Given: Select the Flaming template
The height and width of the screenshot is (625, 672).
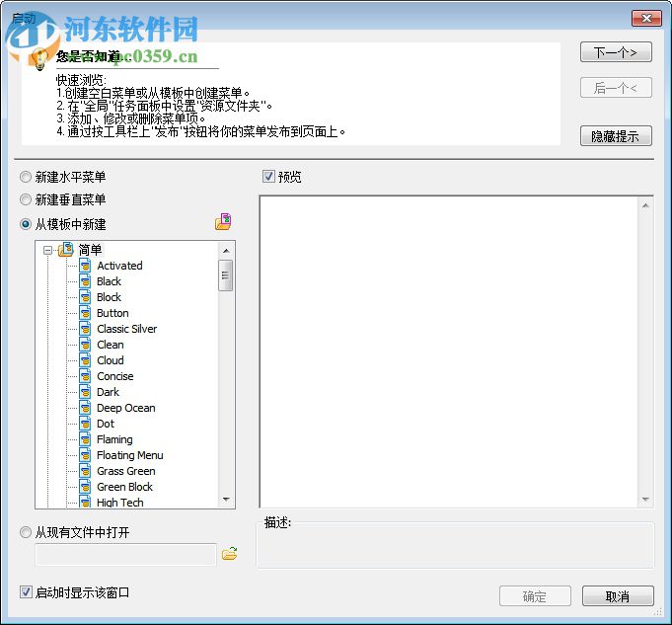Looking at the screenshot, I should click(x=114, y=439).
